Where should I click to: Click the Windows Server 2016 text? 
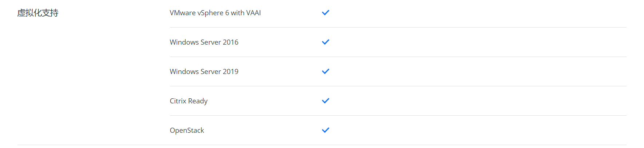point(204,42)
